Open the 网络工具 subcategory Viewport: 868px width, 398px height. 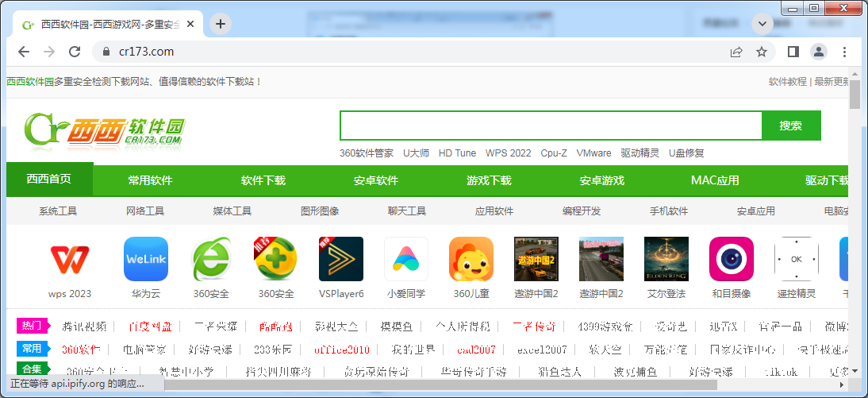point(145,211)
